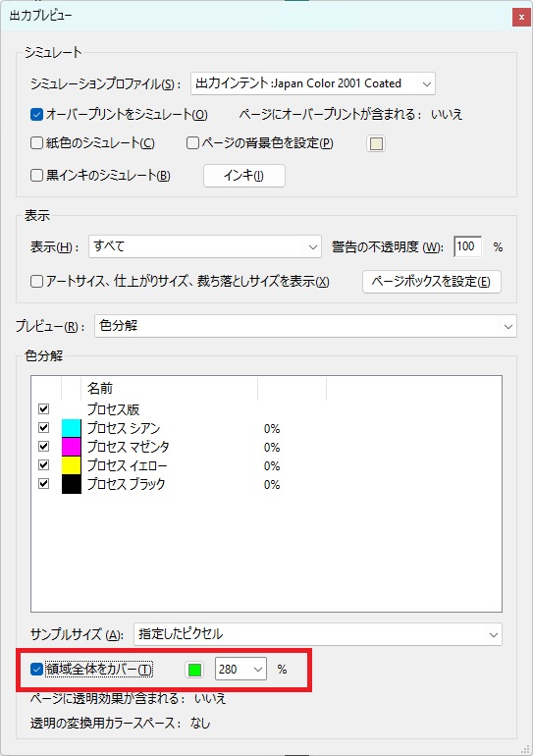The width and height of the screenshot is (533, 756).
Task: Click the ページボックスを設定 button
Action: click(x=432, y=282)
